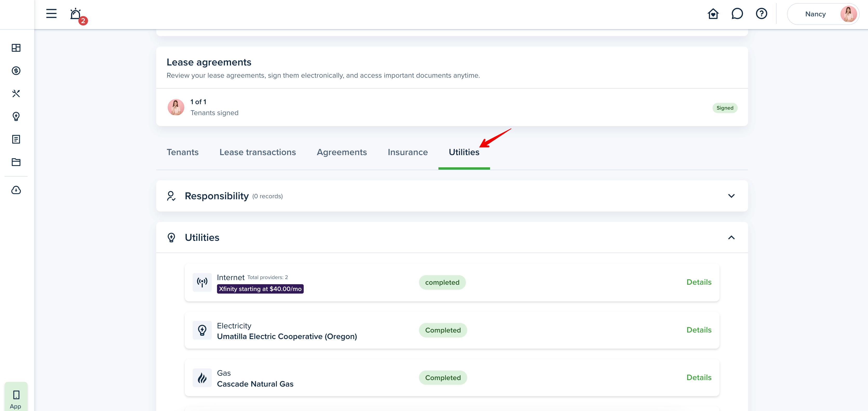Open files folder icon in sidebar
This screenshot has width=868, height=411.
[16, 162]
